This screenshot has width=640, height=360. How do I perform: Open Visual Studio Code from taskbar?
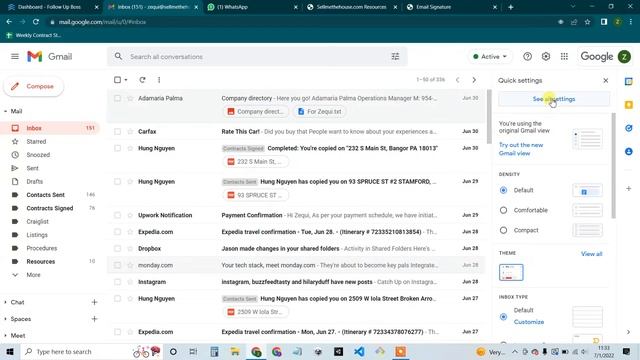(359, 351)
